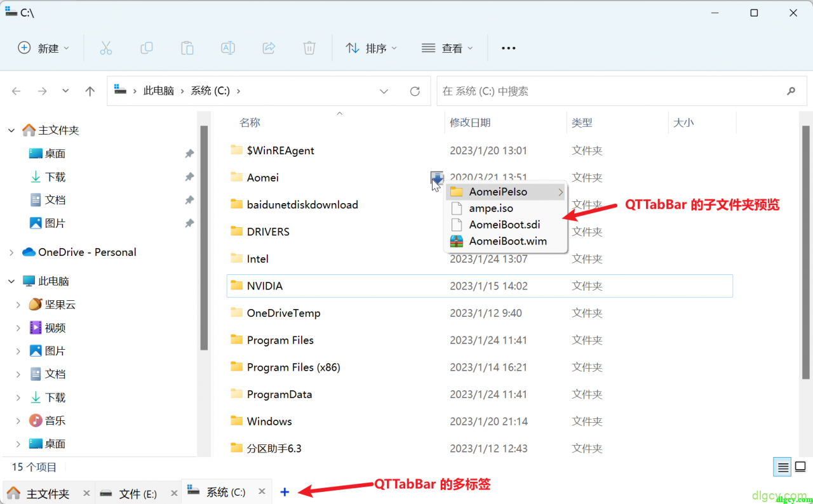Click the Delete trash can icon
Image resolution: width=813 pixels, height=504 pixels.
pos(309,48)
